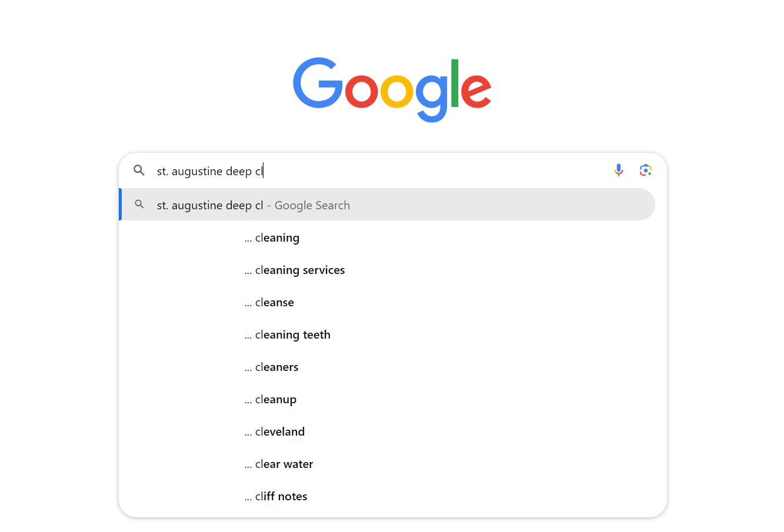Click the yellow letter o in logo
Viewport: 784px width, 532px height.
point(396,92)
